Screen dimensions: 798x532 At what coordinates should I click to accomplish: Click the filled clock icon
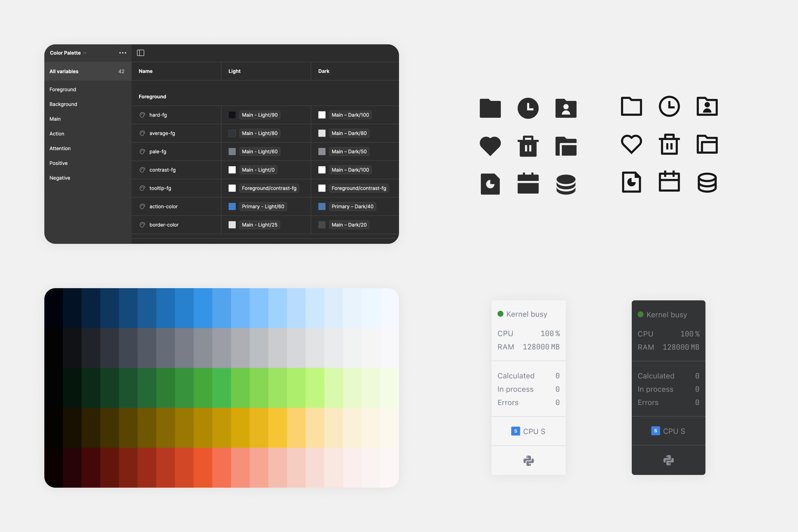pyautogui.click(x=528, y=108)
